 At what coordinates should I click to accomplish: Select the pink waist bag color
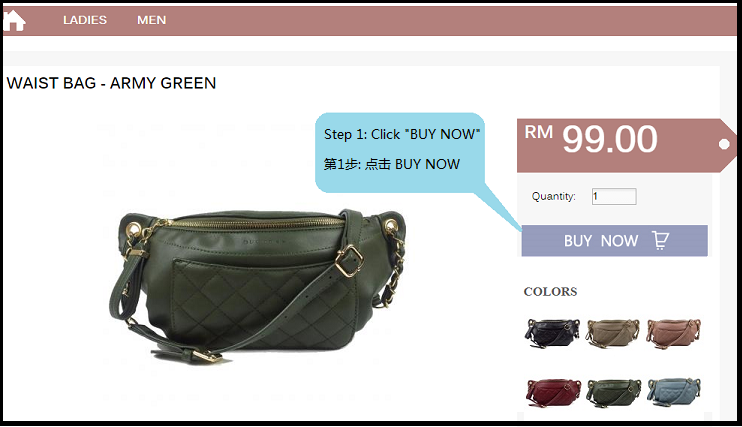tap(673, 333)
